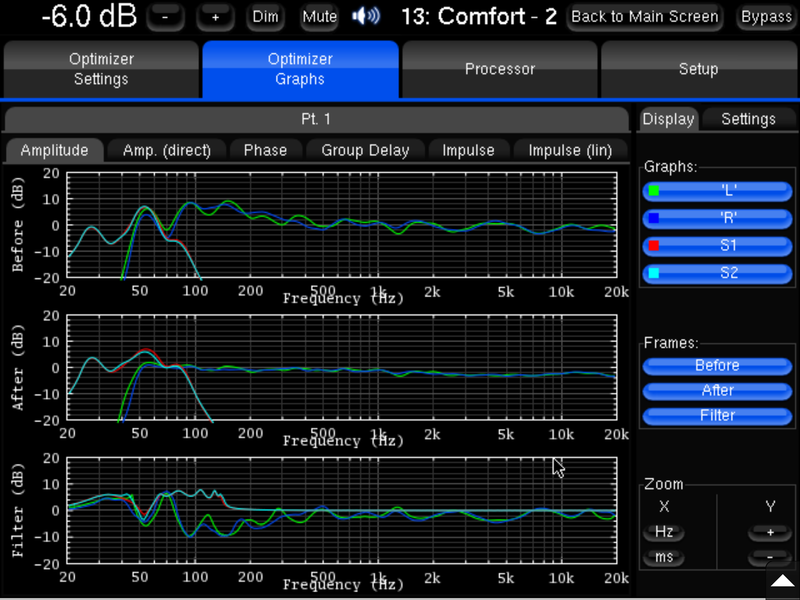This screenshot has height=600, width=800.
Task: Click the 'Zoom' section label
Action: click(x=663, y=484)
